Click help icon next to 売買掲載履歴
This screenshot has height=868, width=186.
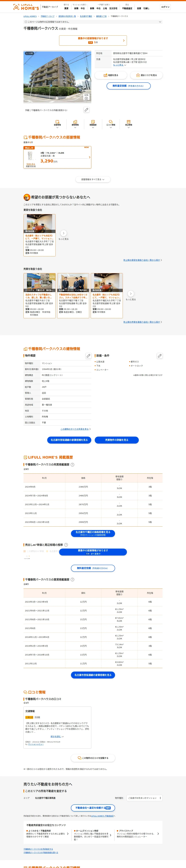pos(72,464)
